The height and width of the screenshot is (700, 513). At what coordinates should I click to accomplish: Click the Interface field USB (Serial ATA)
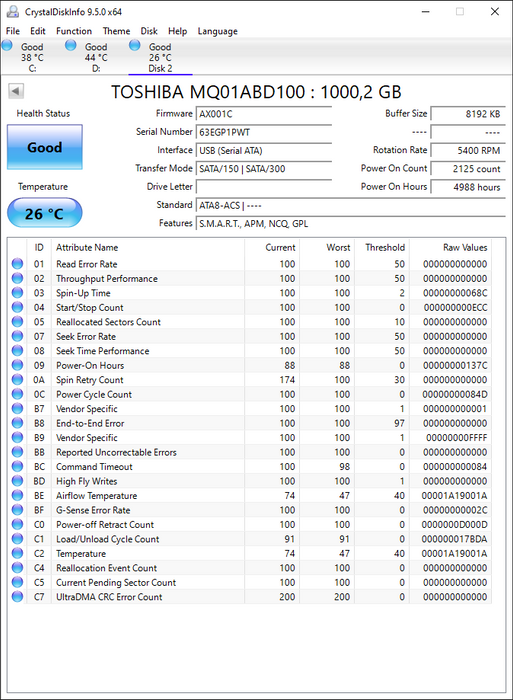[x=263, y=150]
